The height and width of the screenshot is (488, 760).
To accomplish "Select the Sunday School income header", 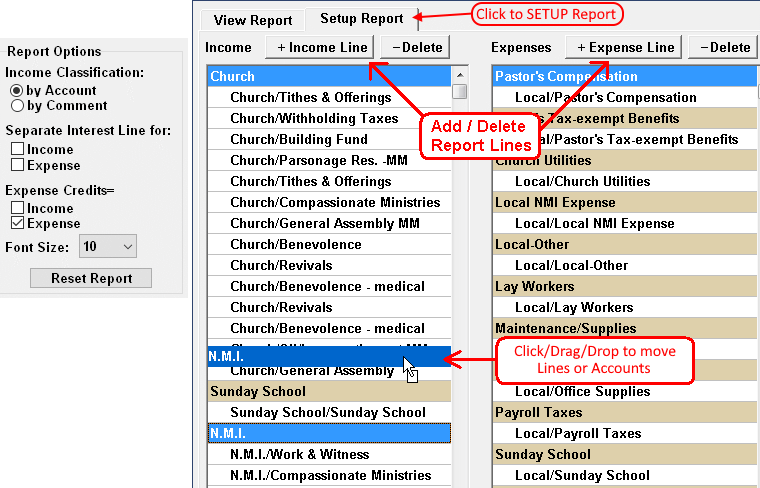I will click(328, 391).
